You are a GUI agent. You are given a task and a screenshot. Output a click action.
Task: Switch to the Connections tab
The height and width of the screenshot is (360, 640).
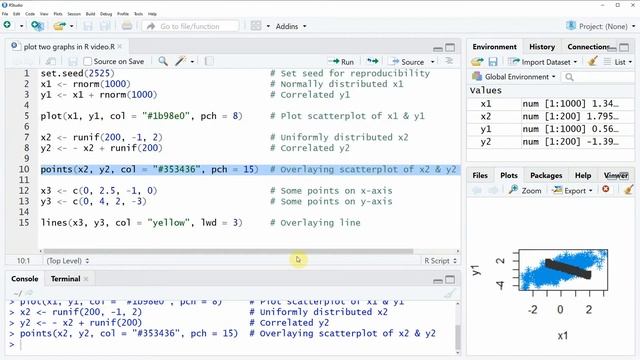(588, 47)
